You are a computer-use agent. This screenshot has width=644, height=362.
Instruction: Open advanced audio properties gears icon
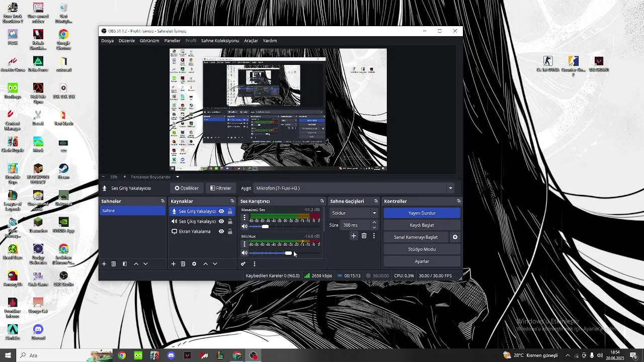tap(243, 264)
